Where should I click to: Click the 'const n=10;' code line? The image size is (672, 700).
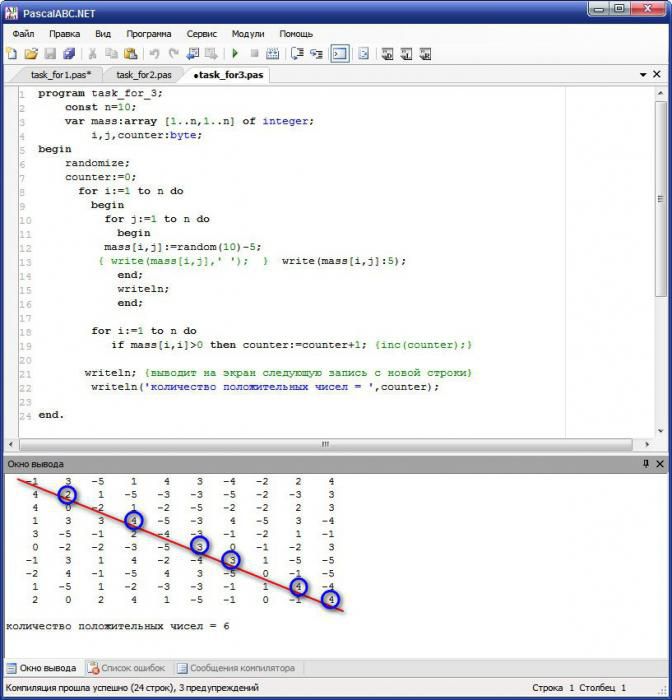point(100,107)
